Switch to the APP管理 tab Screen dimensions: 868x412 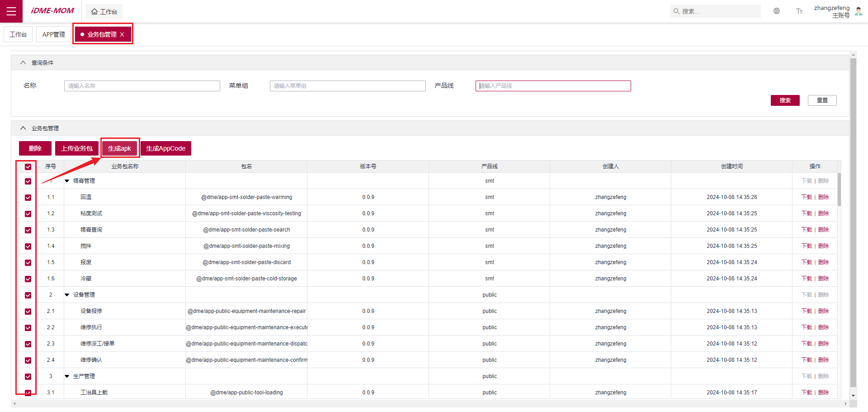(x=53, y=34)
